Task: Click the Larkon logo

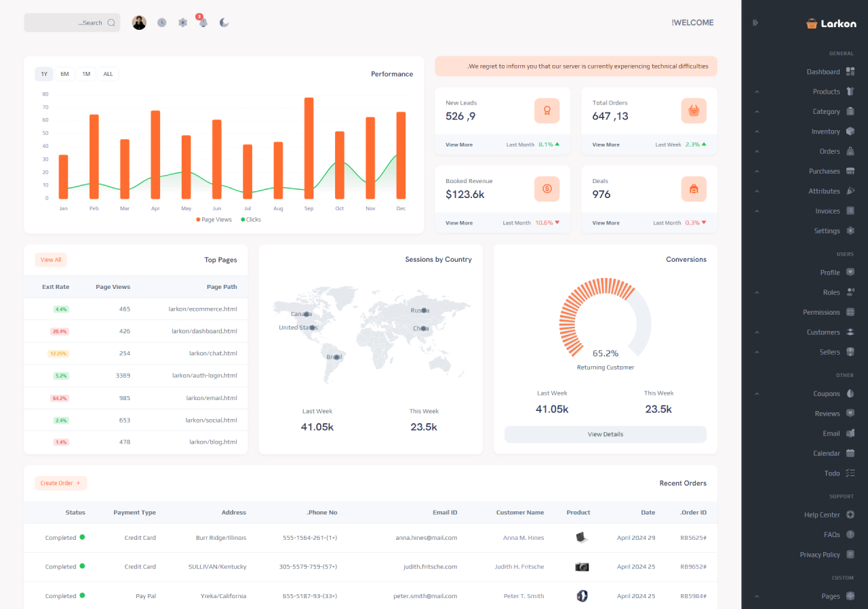Action: point(831,23)
